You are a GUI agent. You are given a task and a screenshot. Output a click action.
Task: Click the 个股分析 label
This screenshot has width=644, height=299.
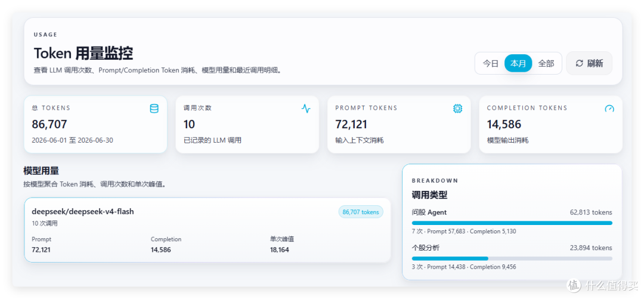tap(426, 248)
